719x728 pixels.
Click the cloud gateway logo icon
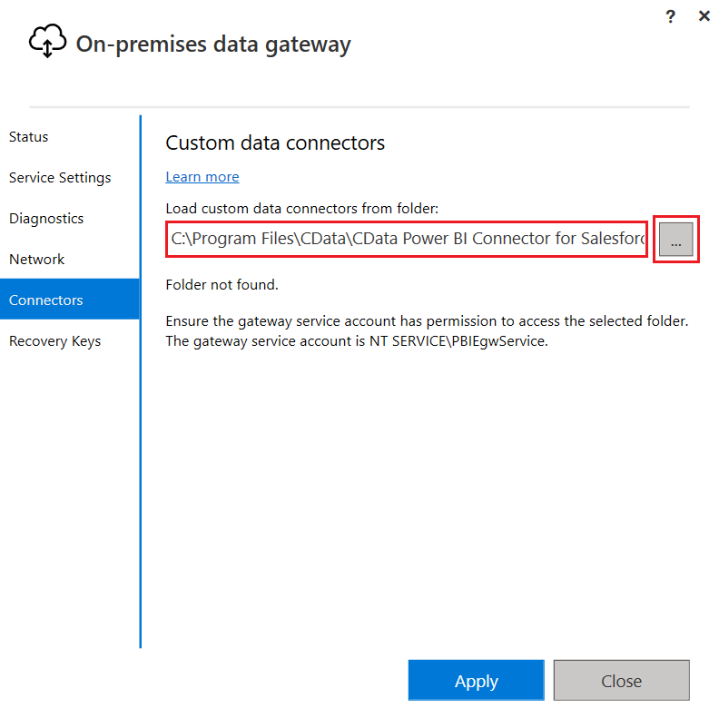coord(47,42)
